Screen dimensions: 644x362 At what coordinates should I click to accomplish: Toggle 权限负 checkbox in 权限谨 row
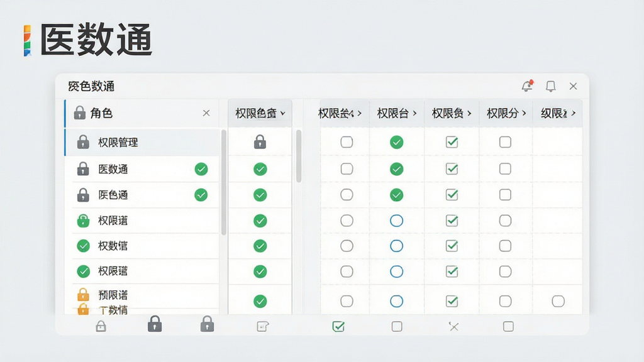click(x=452, y=221)
